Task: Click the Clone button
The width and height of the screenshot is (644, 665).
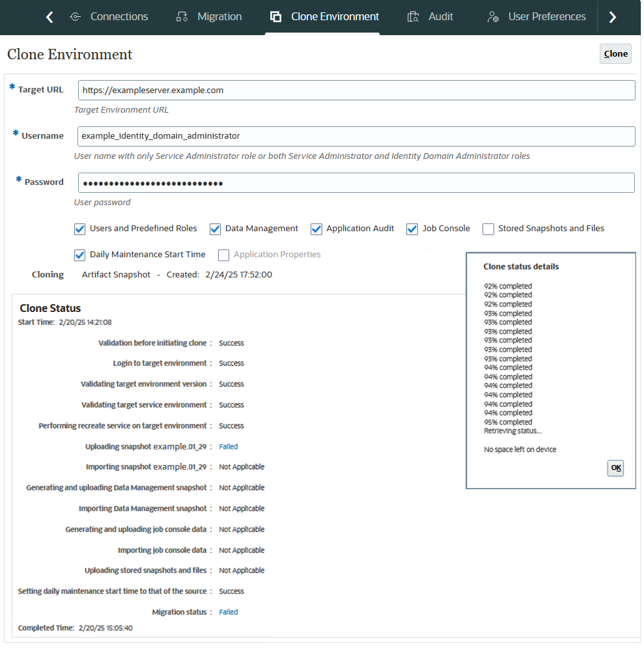Action: point(615,53)
